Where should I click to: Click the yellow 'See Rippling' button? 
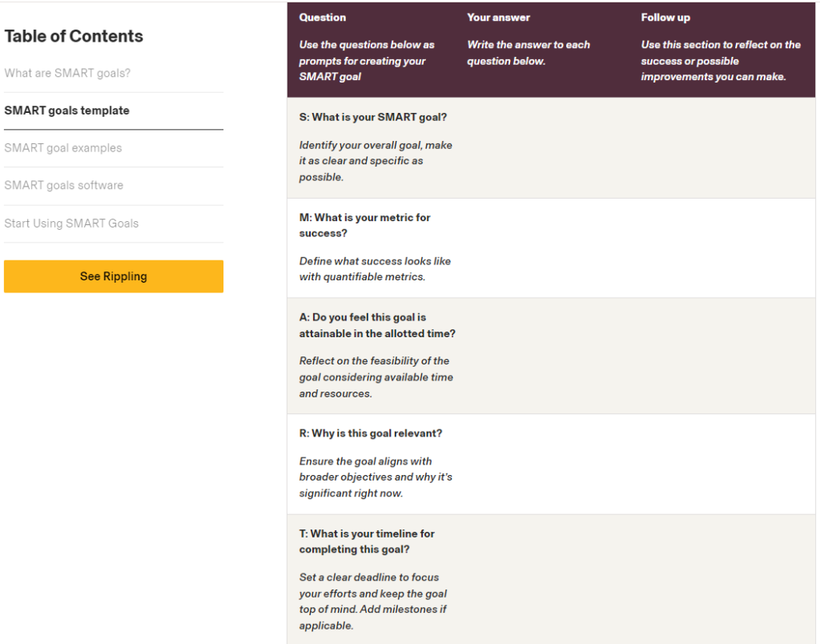[x=114, y=276]
